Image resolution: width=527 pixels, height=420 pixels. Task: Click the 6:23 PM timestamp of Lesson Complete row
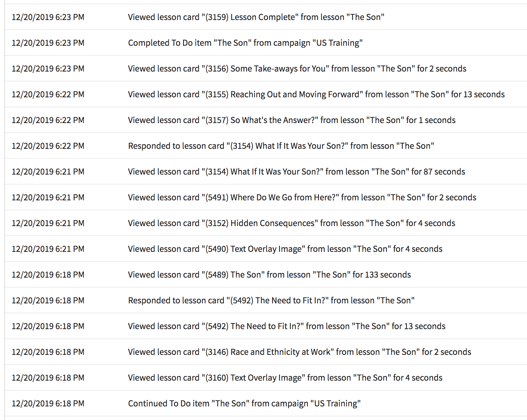coord(48,17)
